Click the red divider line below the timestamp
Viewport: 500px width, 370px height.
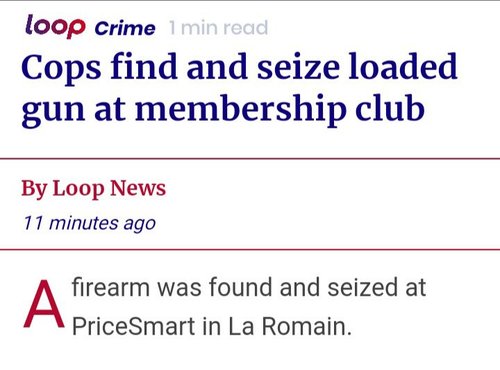pyautogui.click(x=250, y=249)
